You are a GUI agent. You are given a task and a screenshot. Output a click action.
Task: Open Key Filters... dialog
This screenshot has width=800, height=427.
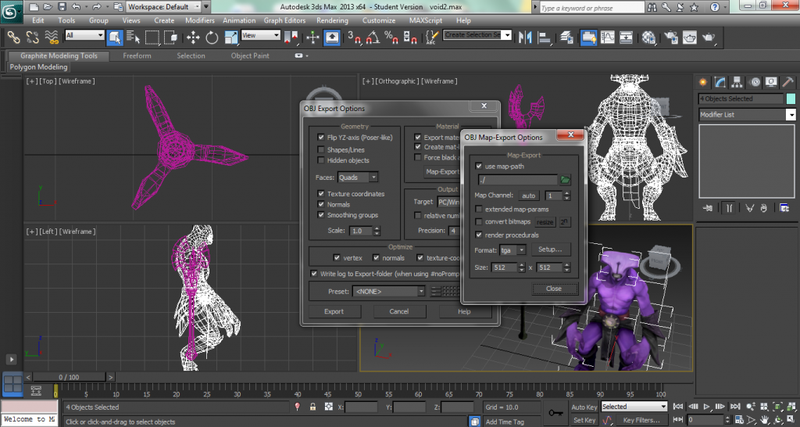click(x=641, y=420)
